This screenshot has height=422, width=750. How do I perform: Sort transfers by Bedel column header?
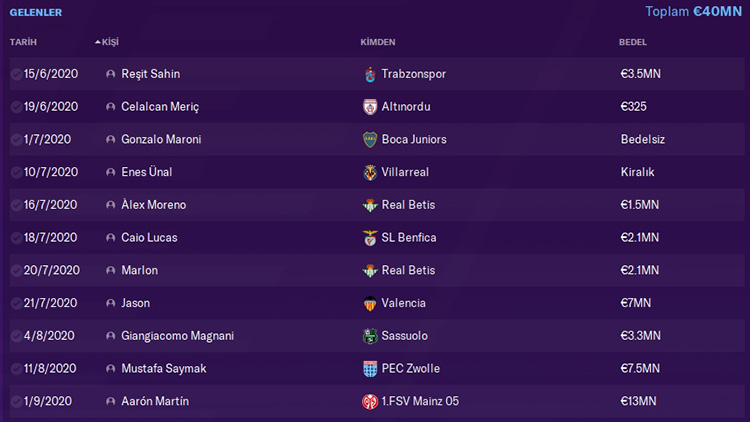[633, 42]
